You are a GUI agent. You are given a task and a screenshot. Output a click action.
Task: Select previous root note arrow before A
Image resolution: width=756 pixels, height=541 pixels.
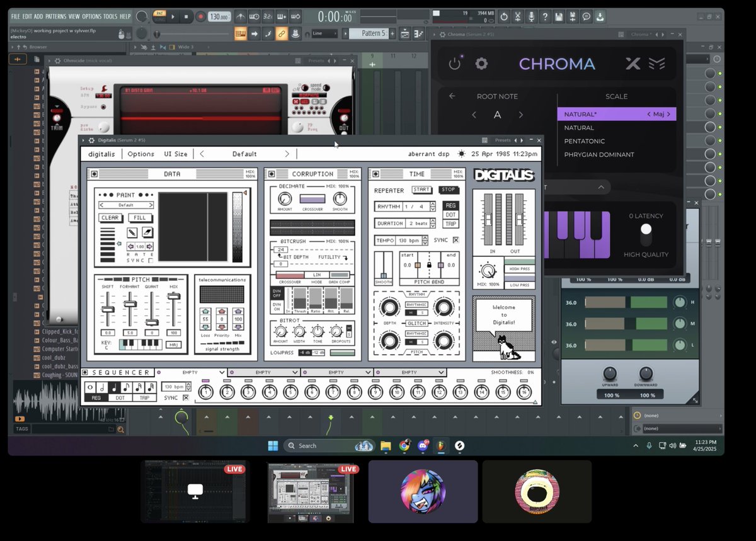pyautogui.click(x=474, y=115)
